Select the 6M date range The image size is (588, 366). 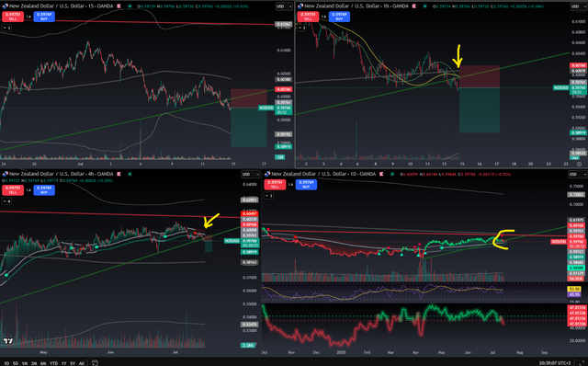coord(43,363)
